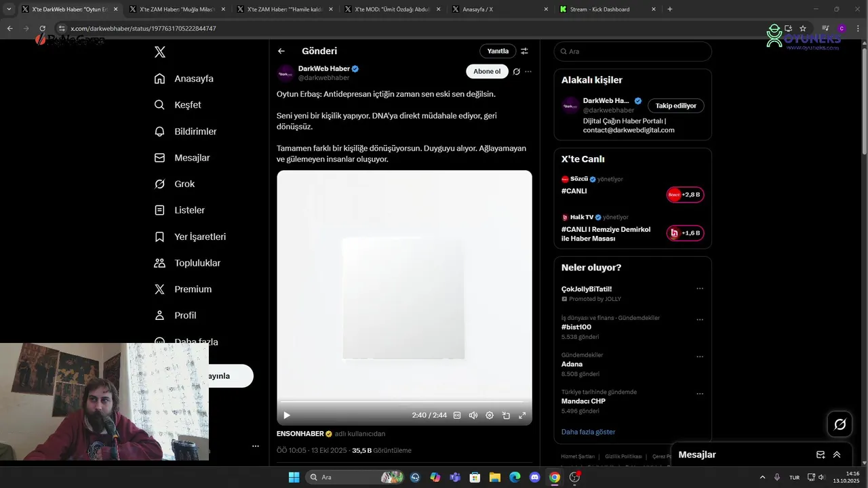Screen dimensions: 868x488
Task: Click the Windows taskbar search box
Action: click(355, 477)
